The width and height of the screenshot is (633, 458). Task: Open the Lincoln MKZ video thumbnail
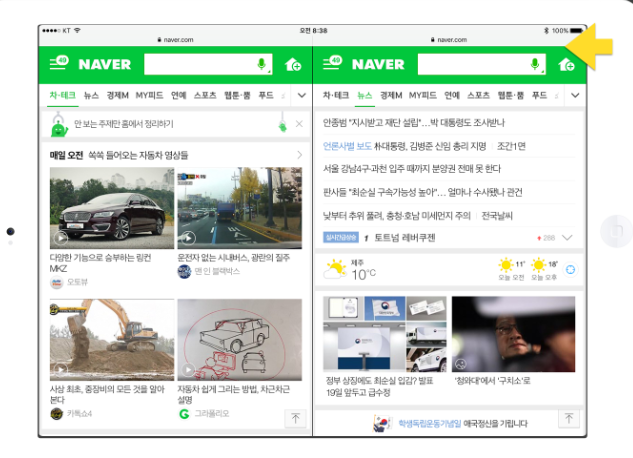[x=112, y=208]
